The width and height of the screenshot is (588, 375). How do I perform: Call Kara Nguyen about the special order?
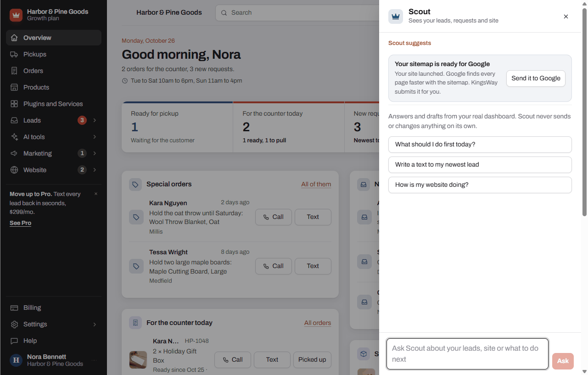274,217
